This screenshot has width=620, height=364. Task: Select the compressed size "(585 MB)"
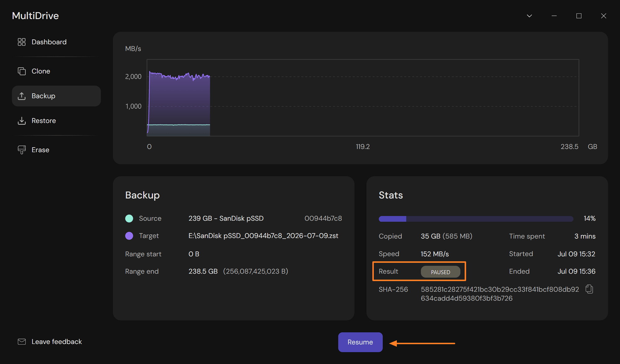pos(458,236)
